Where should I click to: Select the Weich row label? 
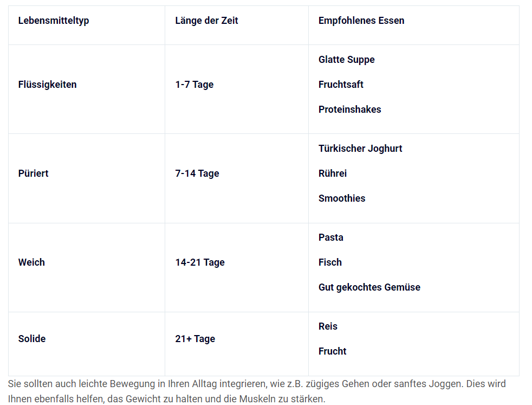tap(31, 262)
